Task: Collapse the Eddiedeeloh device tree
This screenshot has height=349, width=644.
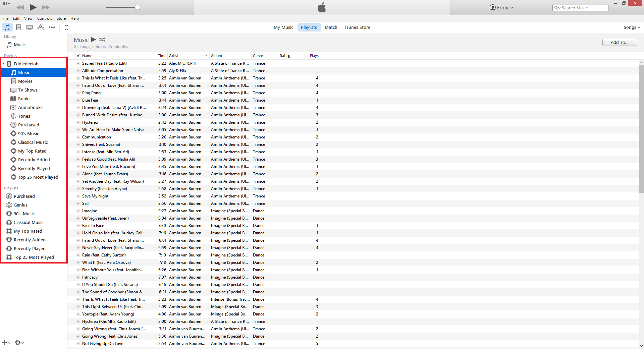Action: [4, 64]
